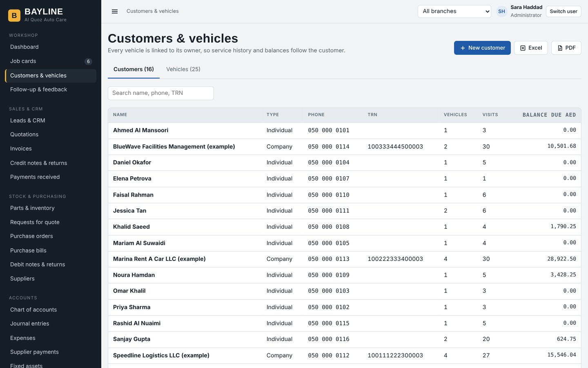This screenshot has height=368, width=588.
Task: Open Marina Rent A Car LLC (example)
Action: pos(345,259)
